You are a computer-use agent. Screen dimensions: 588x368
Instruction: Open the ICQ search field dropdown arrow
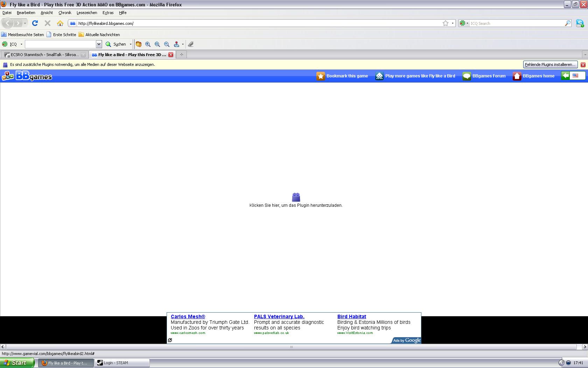coord(99,44)
